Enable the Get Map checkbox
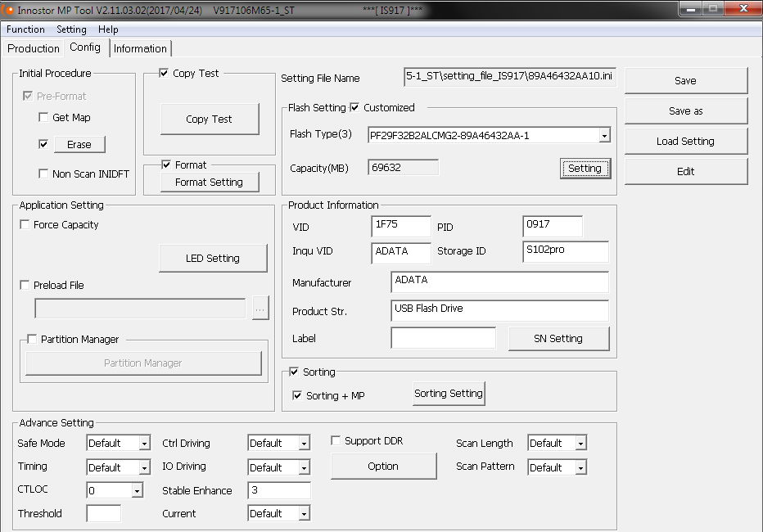Screen dimensions: 763x532 click(x=43, y=118)
